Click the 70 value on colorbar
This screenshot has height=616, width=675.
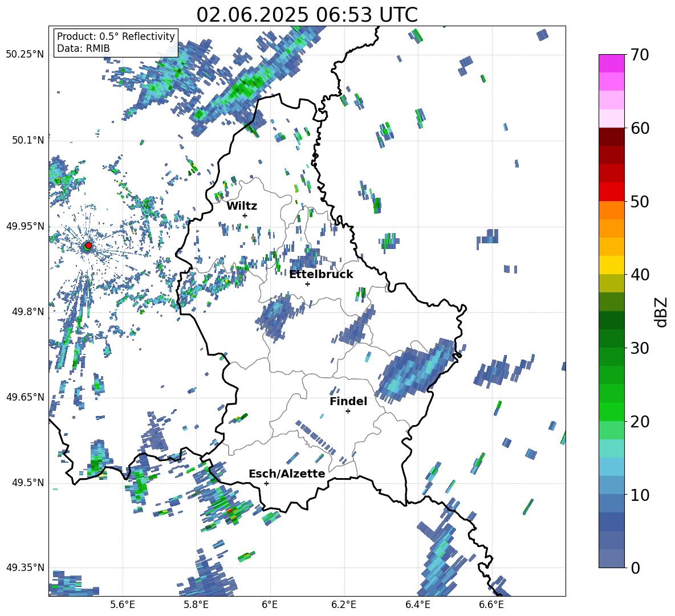(x=640, y=55)
